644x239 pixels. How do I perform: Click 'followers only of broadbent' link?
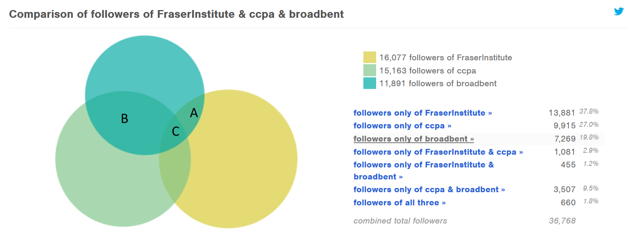coord(413,139)
